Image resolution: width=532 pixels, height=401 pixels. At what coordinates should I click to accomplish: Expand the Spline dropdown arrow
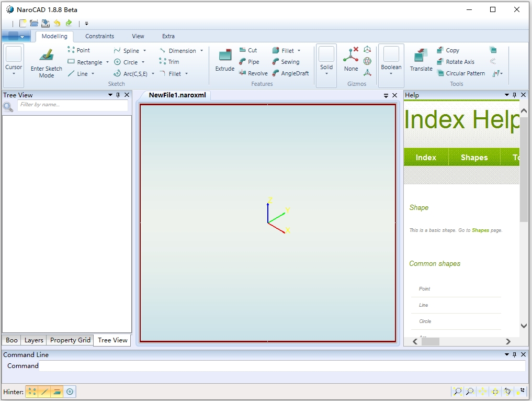(x=144, y=51)
